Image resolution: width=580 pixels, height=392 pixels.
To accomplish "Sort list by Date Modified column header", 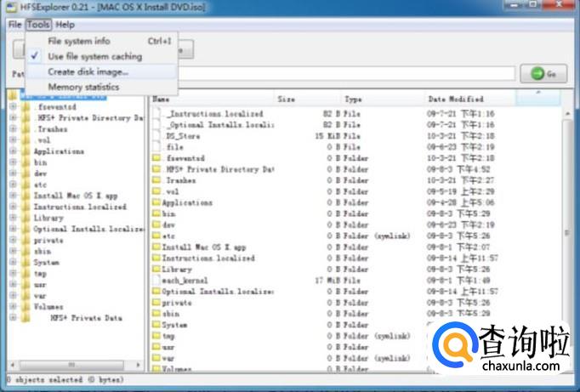I will [469, 99].
